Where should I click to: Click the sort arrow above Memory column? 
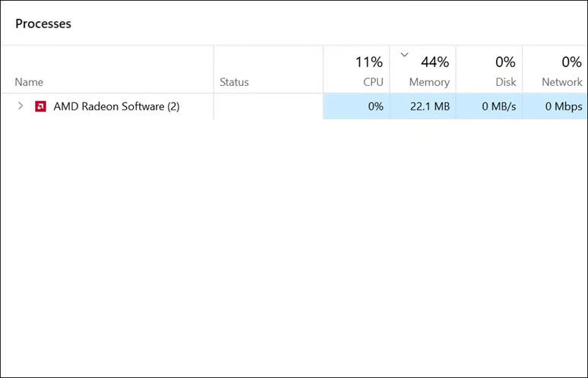coord(405,54)
